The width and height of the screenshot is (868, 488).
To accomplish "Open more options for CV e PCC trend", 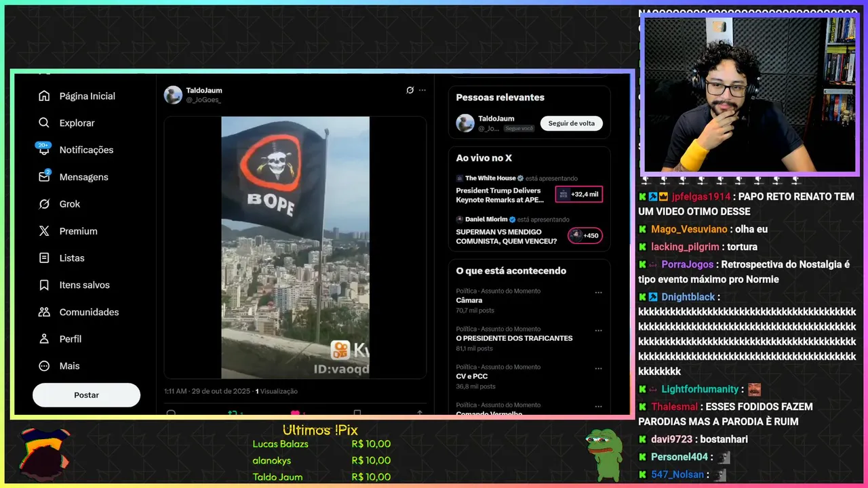I will pos(598,369).
